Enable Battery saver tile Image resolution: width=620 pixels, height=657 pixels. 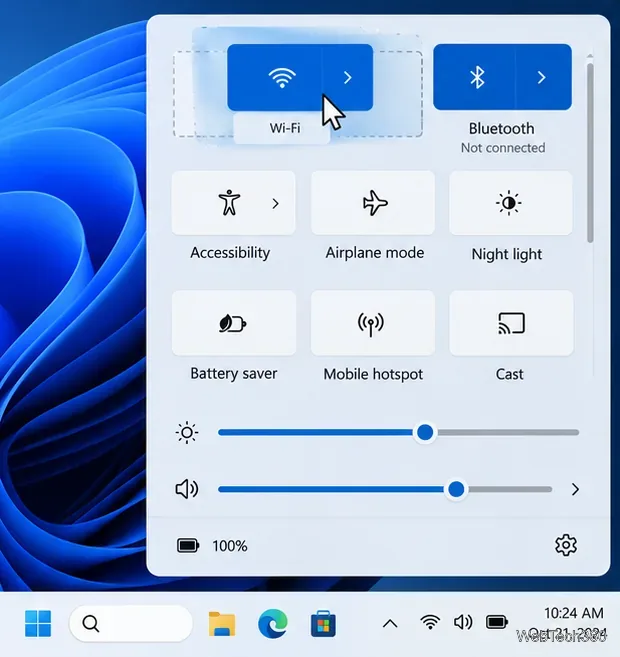[234, 323]
